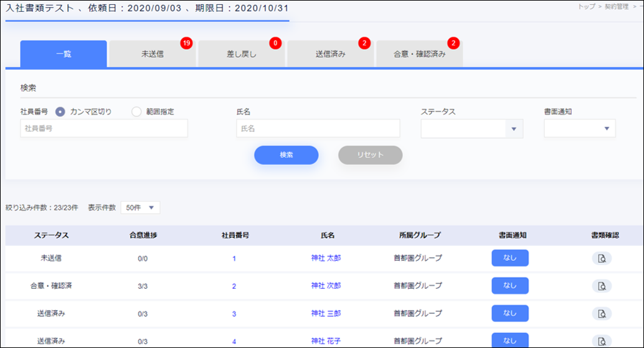Switch to the 合意・確認済み tab
Image resolution: width=644 pixels, height=348 pixels.
[x=420, y=54]
